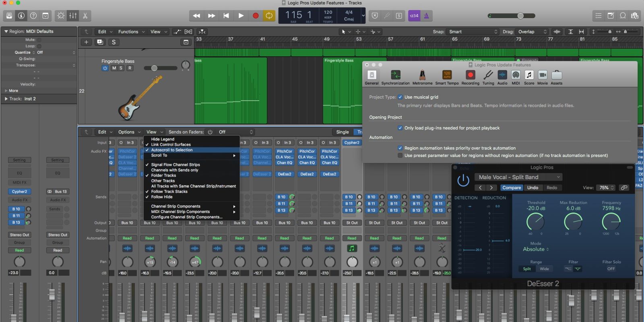The image size is (644, 322).
Task: Open the Metronome preferences tab icon
Action: coord(422,75)
